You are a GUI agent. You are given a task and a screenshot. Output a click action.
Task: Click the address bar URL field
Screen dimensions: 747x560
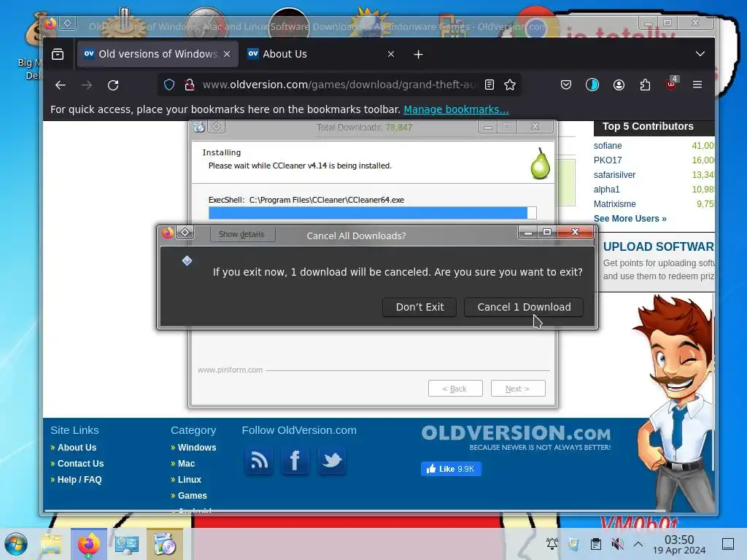(x=338, y=85)
